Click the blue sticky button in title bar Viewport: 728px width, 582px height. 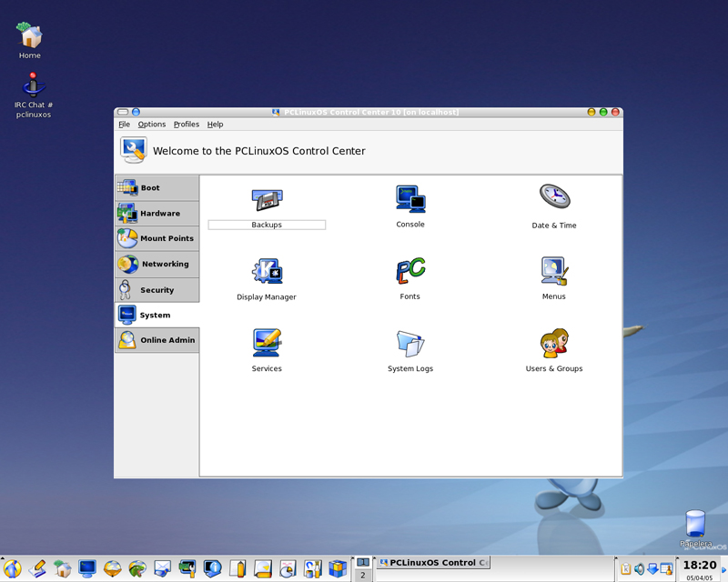point(136,112)
